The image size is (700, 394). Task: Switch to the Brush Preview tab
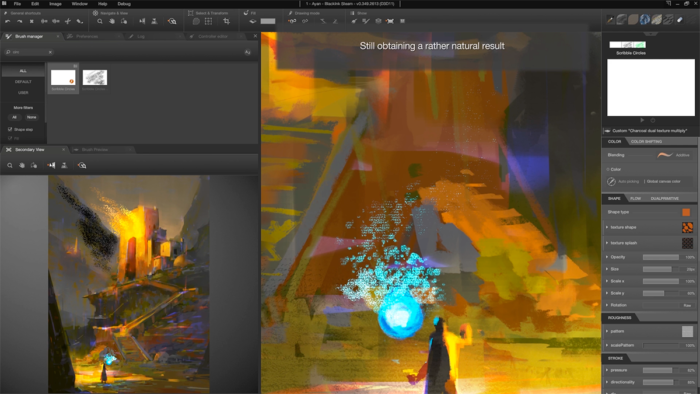95,149
